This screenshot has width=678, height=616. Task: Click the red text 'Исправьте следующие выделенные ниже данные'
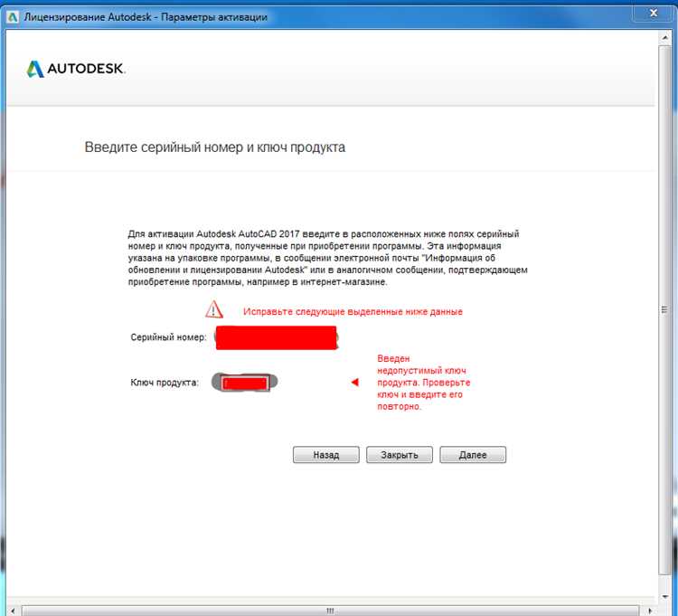(353, 311)
